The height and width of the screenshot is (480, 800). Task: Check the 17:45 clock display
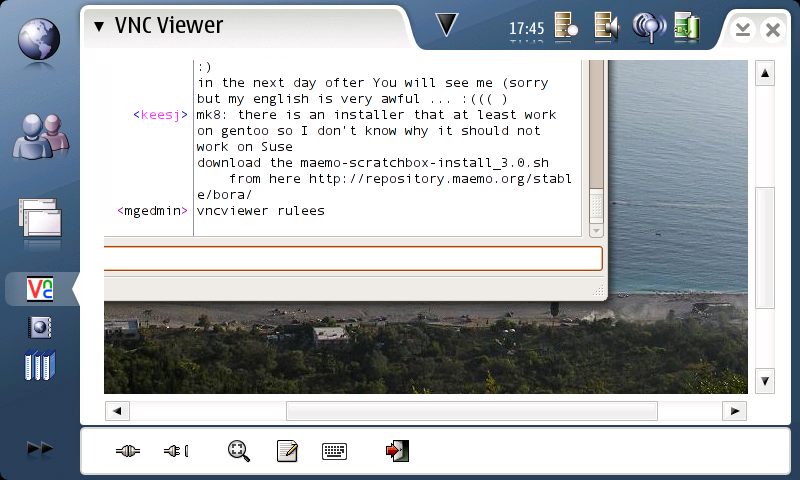pos(527,28)
